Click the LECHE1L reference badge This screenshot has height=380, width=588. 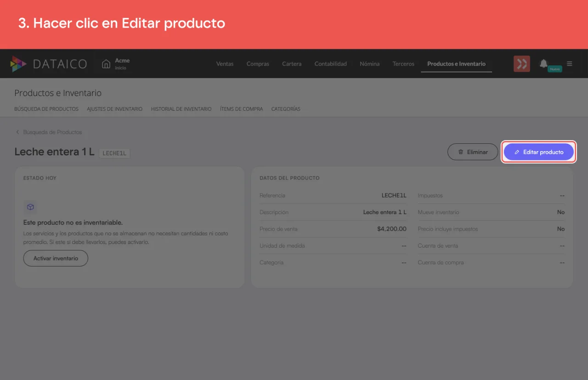point(114,153)
